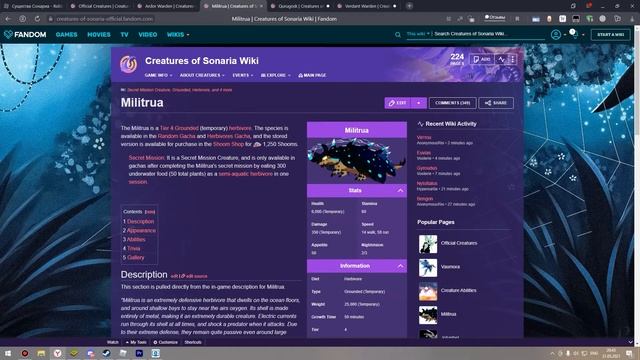
Task: Open the Creatures of Sonaria wiki logo
Action: [128, 64]
